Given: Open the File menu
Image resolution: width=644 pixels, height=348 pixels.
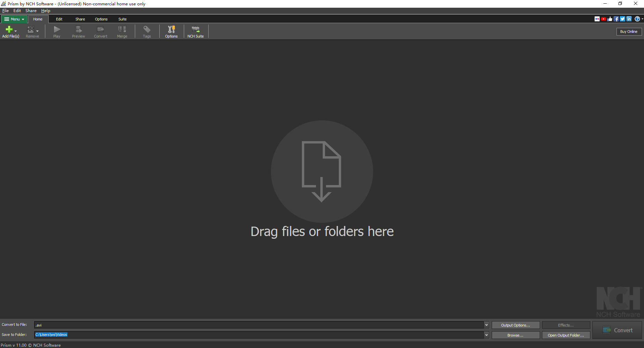Looking at the screenshot, I should tap(5, 11).
